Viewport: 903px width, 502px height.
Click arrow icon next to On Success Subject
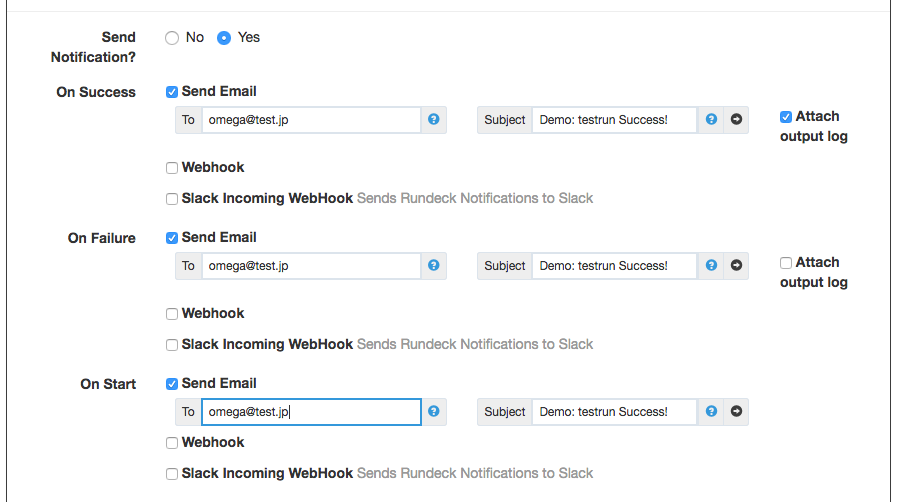(x=736, y=120)
